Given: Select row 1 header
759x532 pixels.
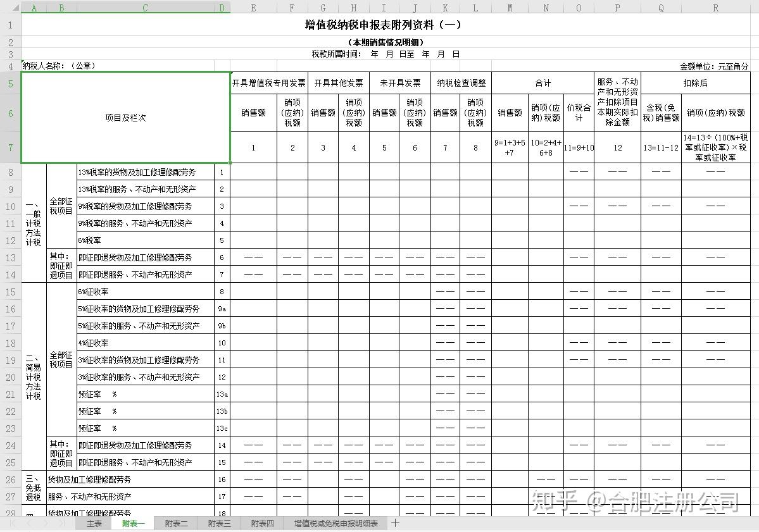Looking at the screenshot, I should (11, 25).
